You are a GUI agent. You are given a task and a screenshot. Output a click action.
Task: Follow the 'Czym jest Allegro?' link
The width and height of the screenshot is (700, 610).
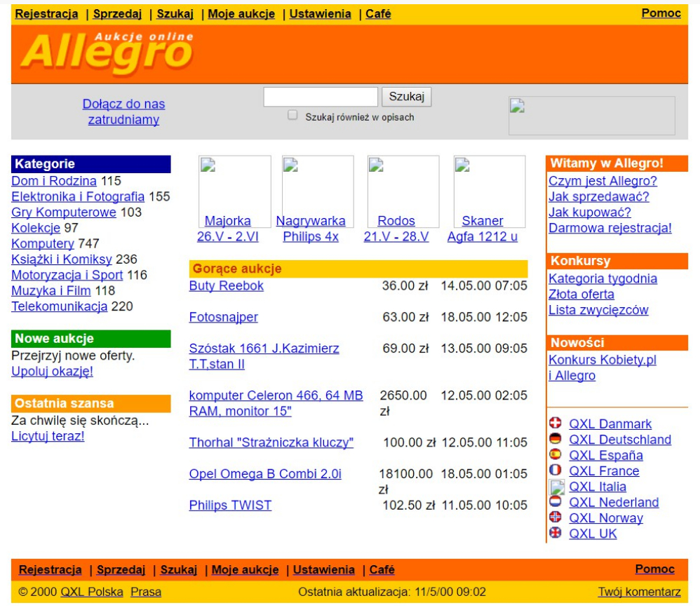click(603, 181)
